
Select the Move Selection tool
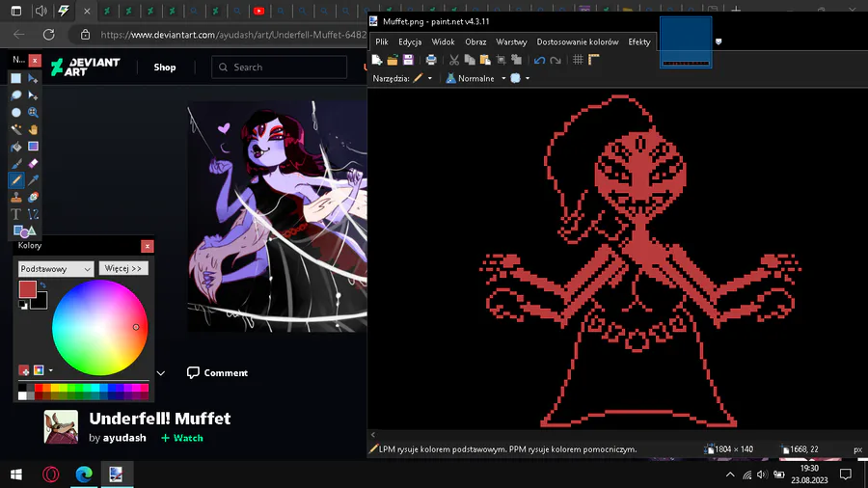pyautogui.click(x=33, y=95)
